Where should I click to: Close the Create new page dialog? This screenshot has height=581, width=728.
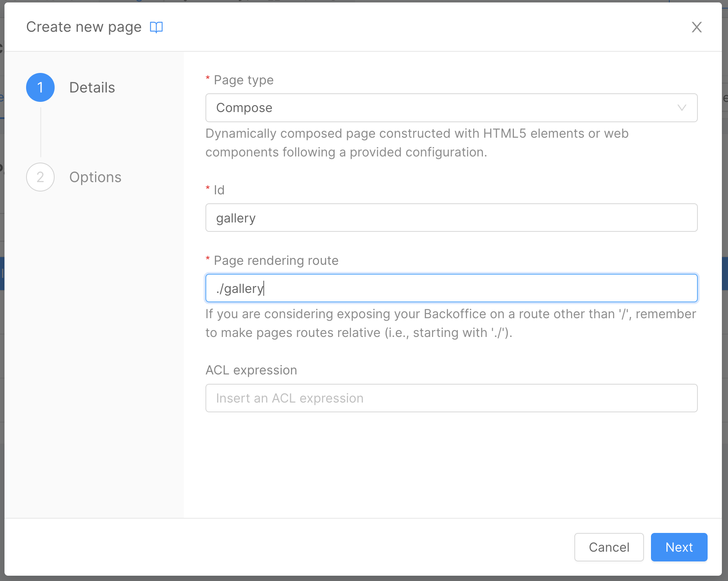click(x=697, y=27)
